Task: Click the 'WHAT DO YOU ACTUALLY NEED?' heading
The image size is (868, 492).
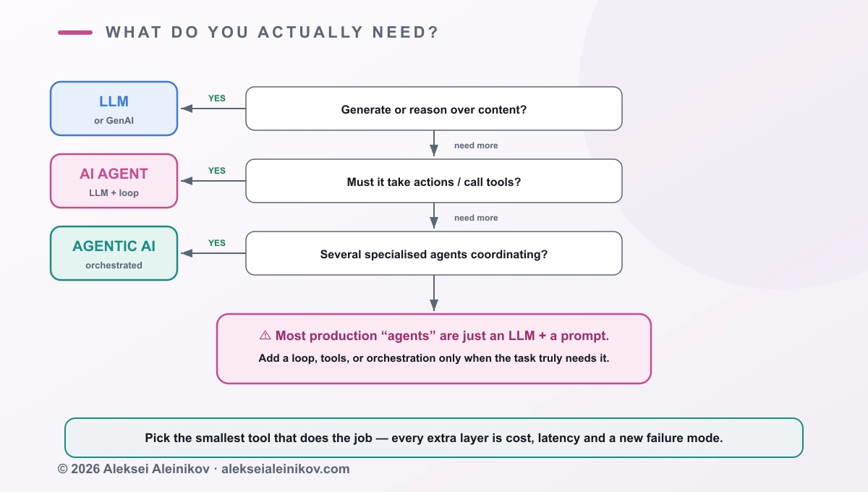Action: pos(272,33)
